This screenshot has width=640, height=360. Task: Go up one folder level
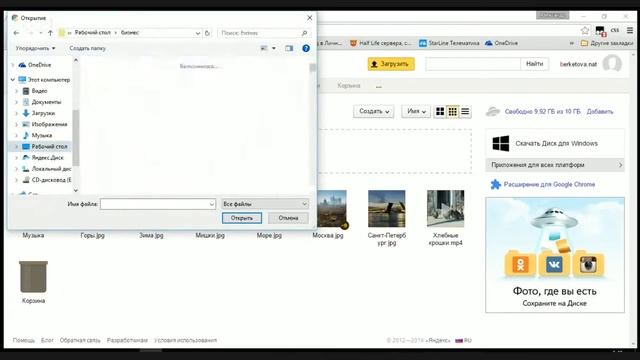(x=50, y=33)
